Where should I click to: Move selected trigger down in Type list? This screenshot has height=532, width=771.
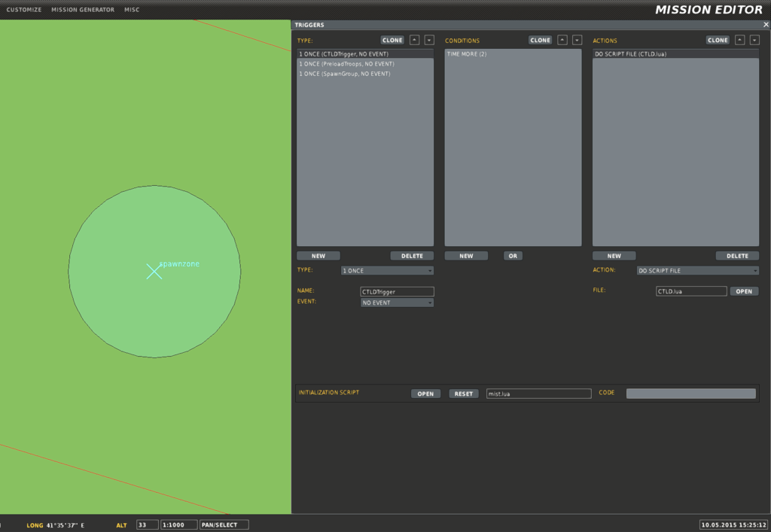pos(429,40)
